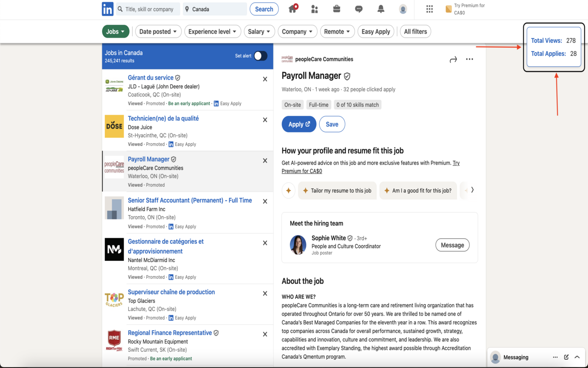Image resolution: width=588 pixels, height=368 pixels.
Task: Select the Easy Apply filter
Action: 375,32
